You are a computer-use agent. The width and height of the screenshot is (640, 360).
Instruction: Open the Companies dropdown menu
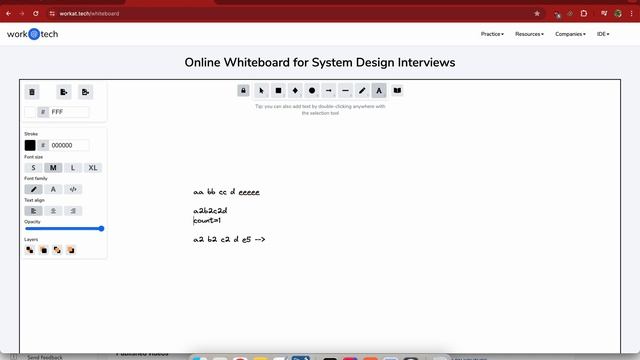click(x=570, y=34)
